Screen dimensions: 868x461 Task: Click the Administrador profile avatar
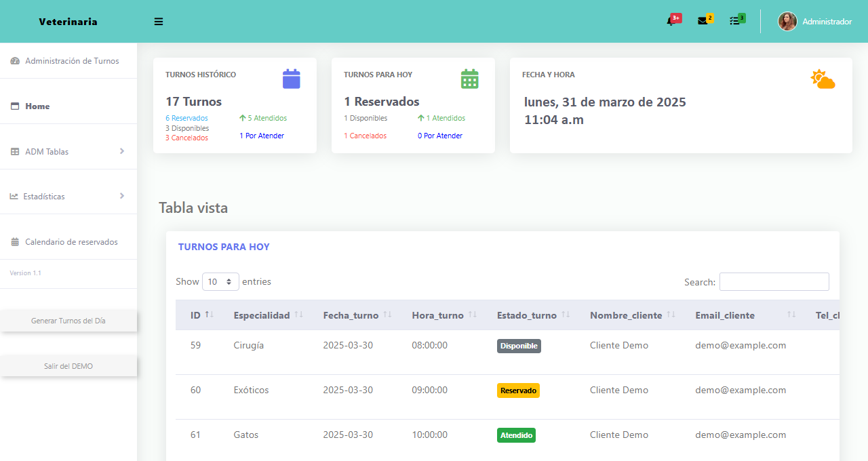(x=787, y=22)
